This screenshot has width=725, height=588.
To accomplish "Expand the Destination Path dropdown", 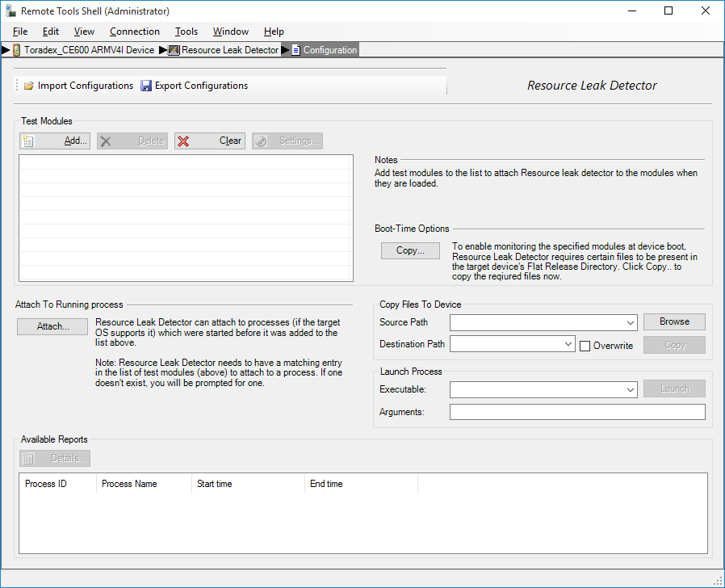I will tap(568, 344).
